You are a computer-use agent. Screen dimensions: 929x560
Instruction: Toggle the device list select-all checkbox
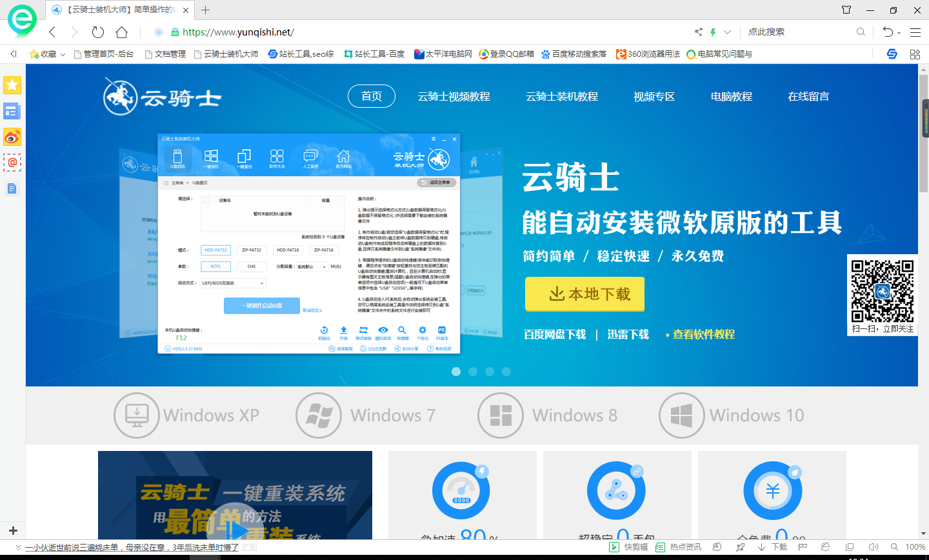click(x=206, y=200)
